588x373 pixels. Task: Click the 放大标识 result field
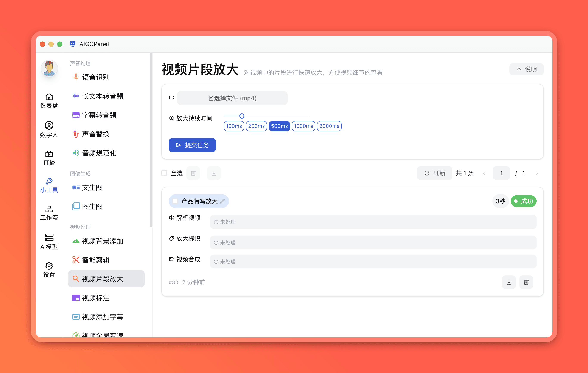[373, 243]
